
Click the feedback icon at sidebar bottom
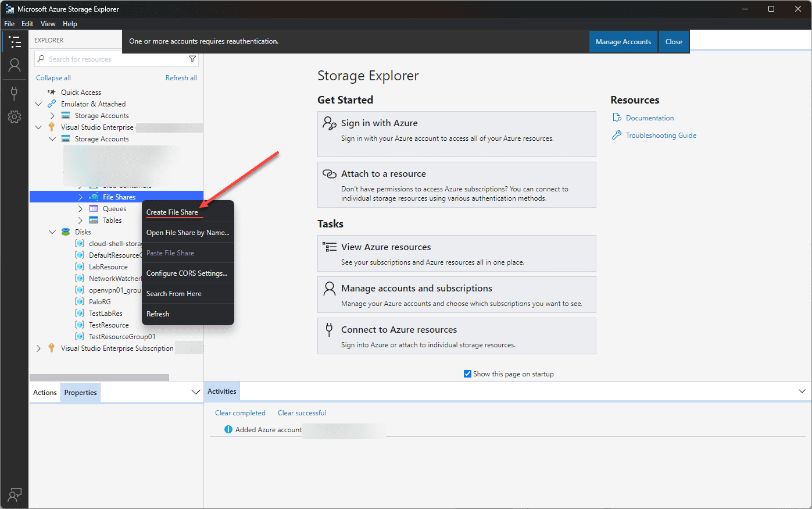(x=15, y=494)
